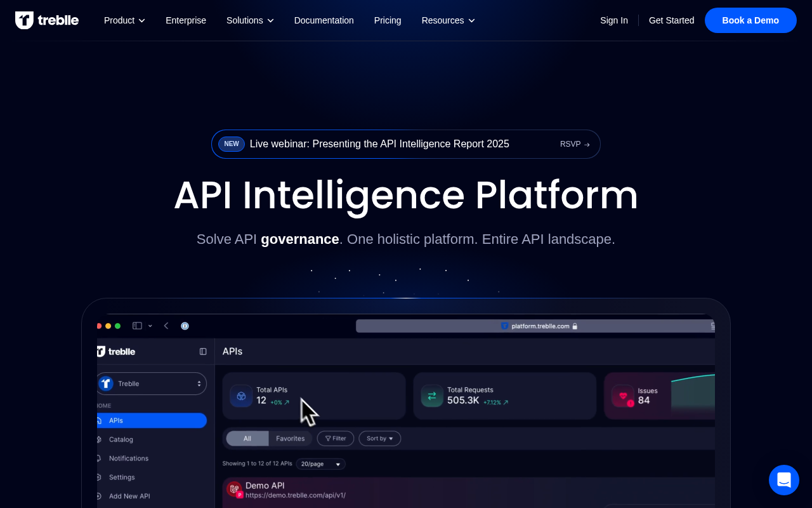Open the Demo API entry
The height and width of the screenshot is (508, 812).
tap(265, 486)
